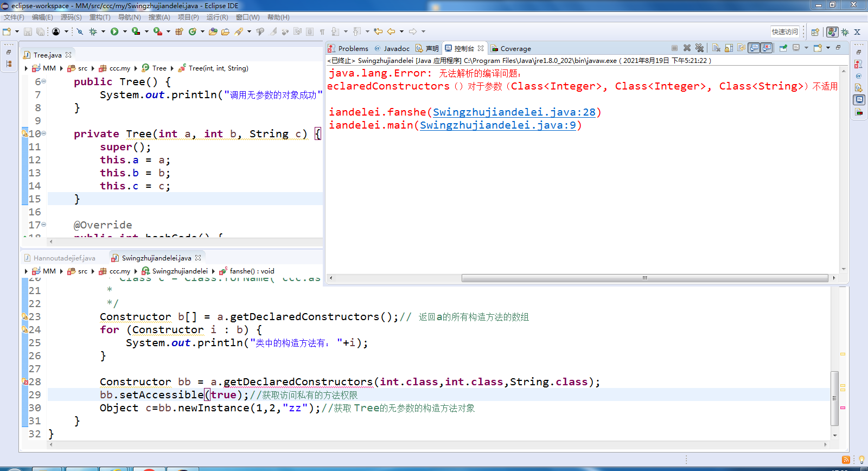Click the New file wizard icon

tap(7, 31)
